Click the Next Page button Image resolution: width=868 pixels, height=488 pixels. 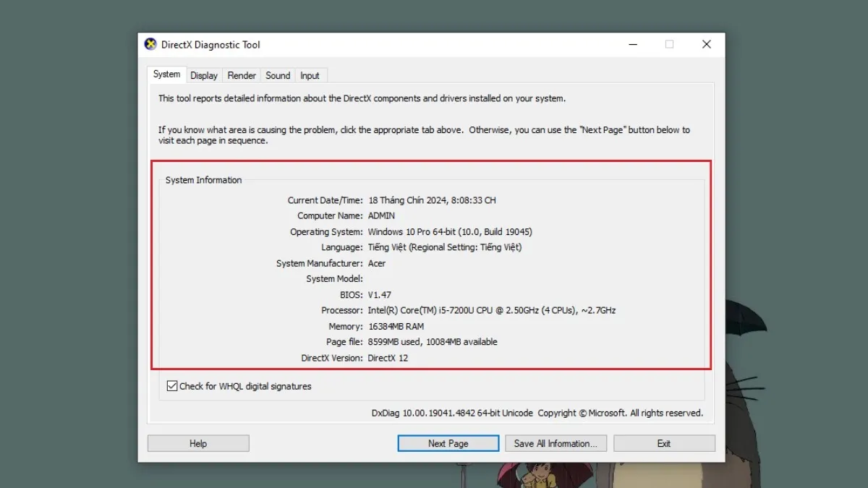tap(448, 443)
